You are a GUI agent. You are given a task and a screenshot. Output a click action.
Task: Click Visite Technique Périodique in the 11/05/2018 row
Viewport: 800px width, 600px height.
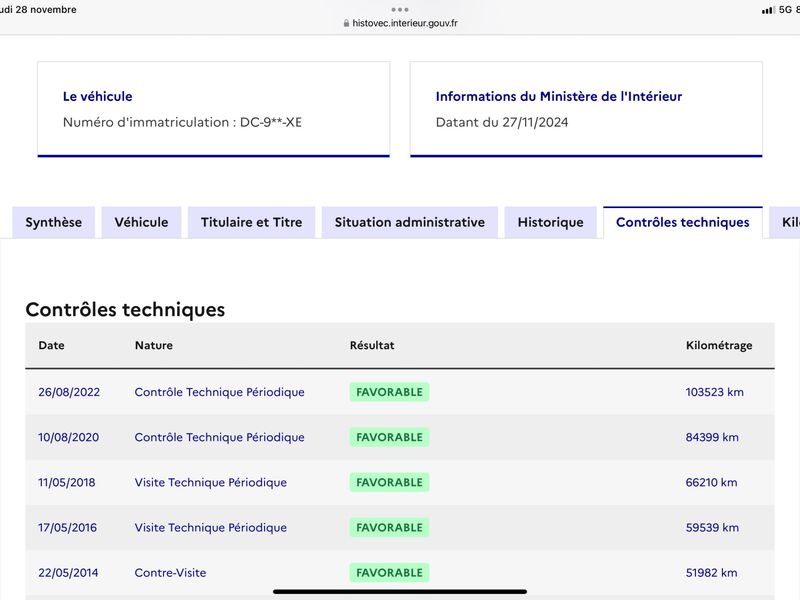(x=211, y=482)
